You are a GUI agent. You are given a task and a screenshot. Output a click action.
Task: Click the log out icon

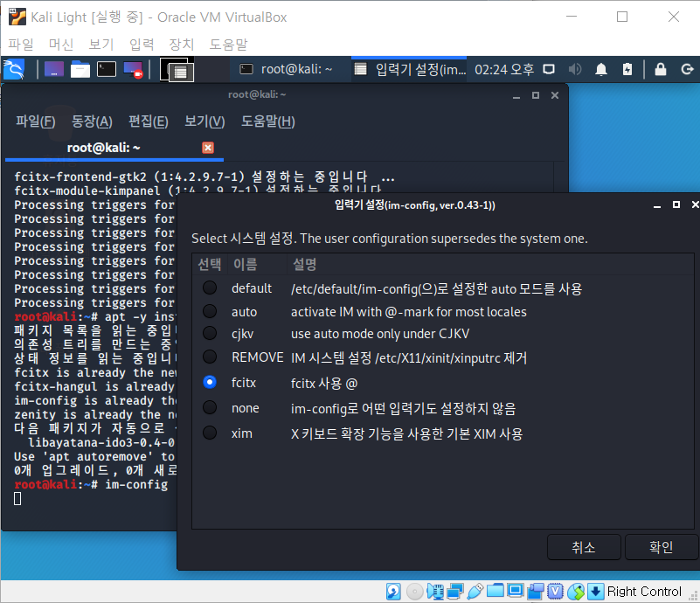687,69
